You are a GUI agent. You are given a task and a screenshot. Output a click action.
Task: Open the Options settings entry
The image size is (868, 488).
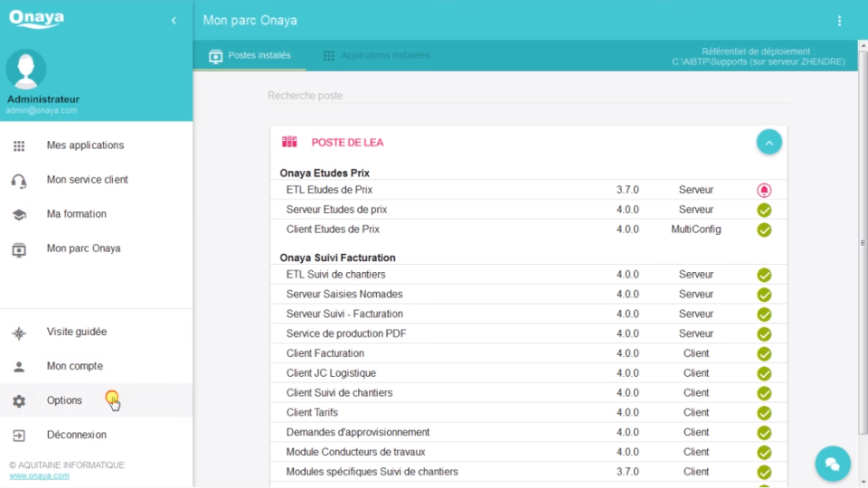click(64, 400)
